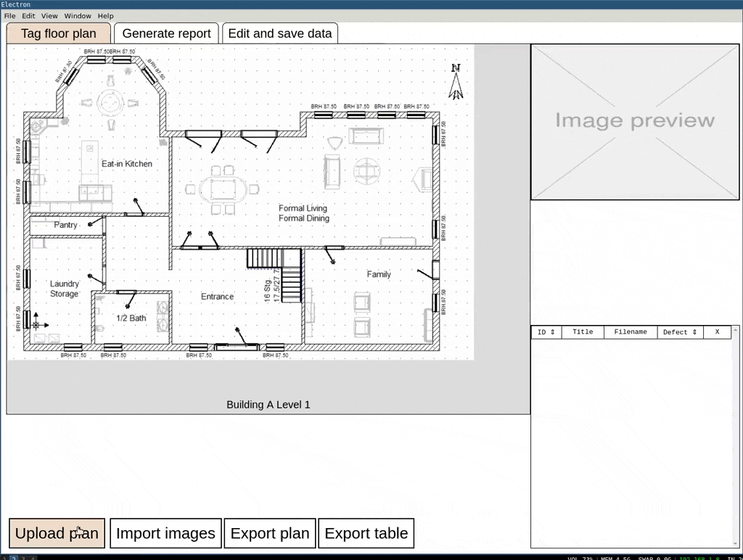Open the View menu
This screenshot has width=743, height=560.
(x=49, y=16)
